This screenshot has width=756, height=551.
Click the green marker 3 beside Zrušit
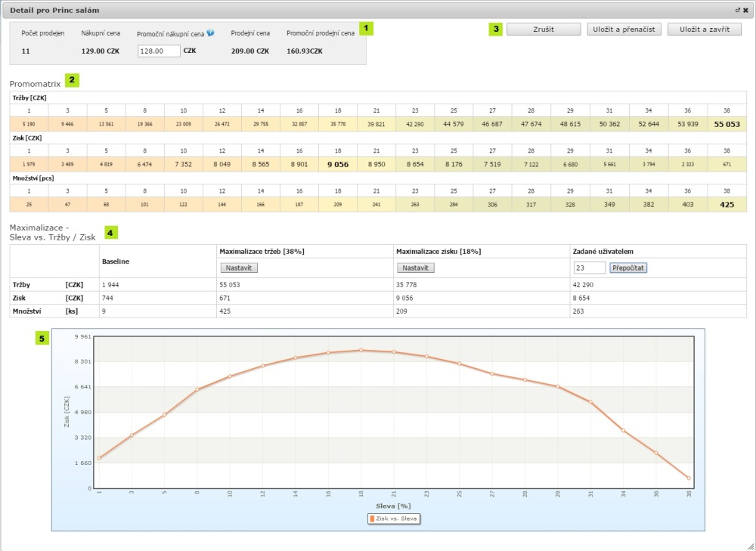[x=495, y=29]
